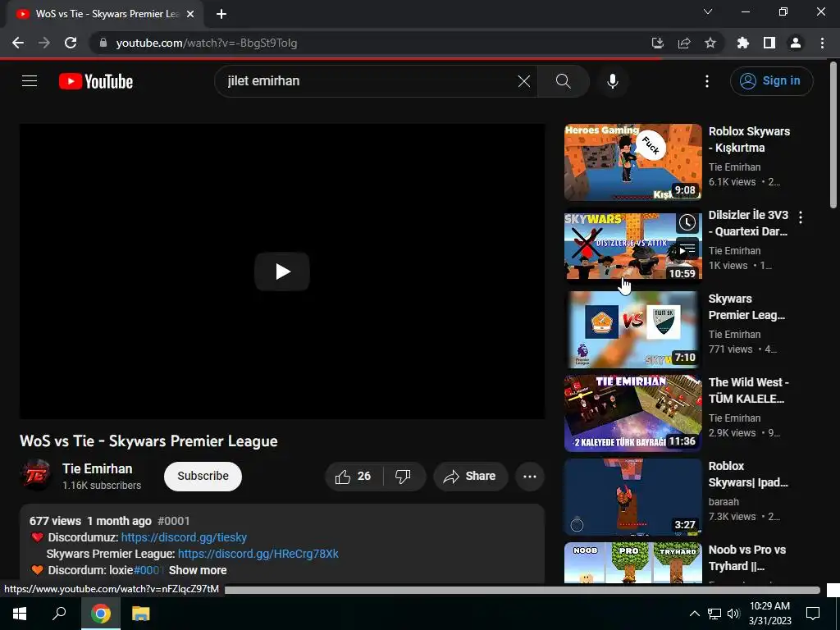Open Roblox Skywars Ipad video by baraah
This screenshot has width=840, height=630.
click(x=632, y=496)
